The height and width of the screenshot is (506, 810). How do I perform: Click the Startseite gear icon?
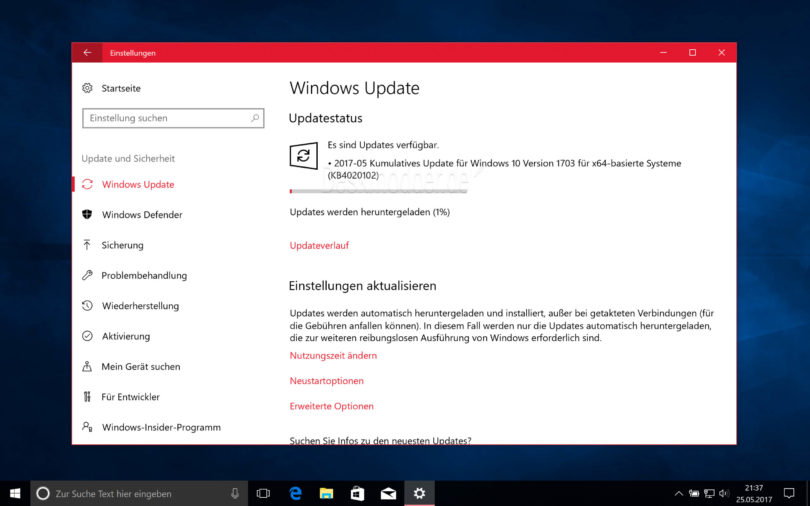87,88
